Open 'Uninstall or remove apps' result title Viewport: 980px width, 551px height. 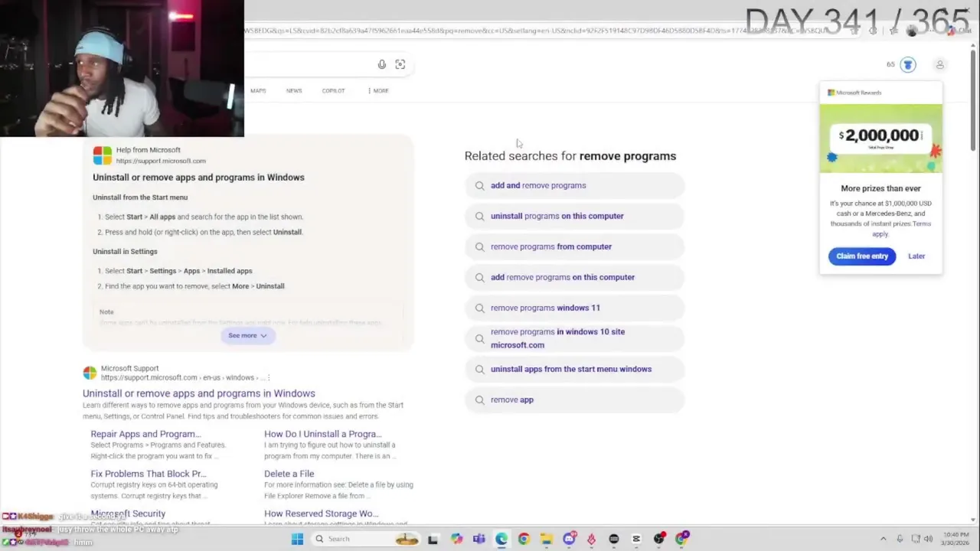coord(199,393)
